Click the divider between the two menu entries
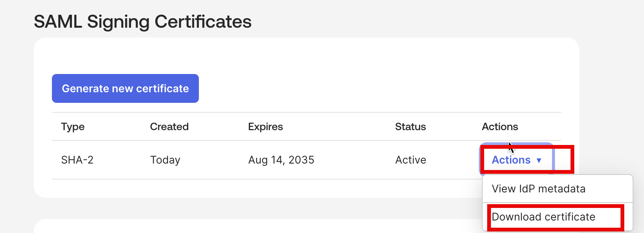 [558, 203]
